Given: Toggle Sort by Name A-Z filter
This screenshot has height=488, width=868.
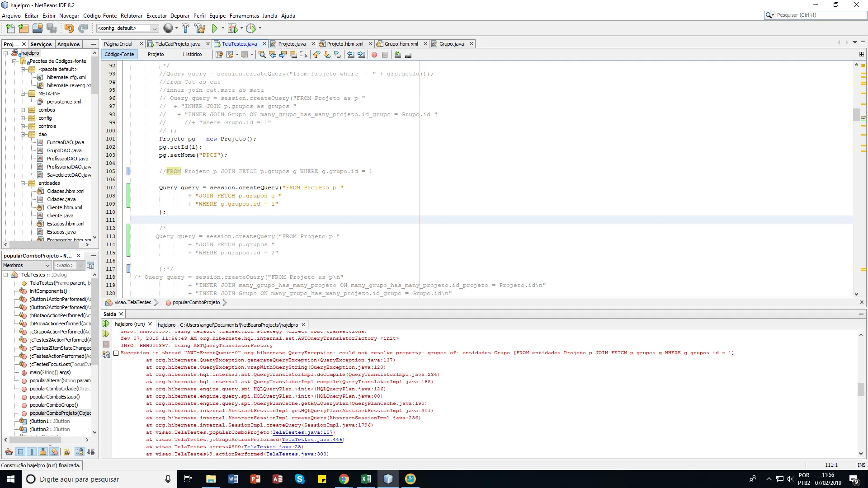Looking at the screenshot, I should (x=80, y=452).
